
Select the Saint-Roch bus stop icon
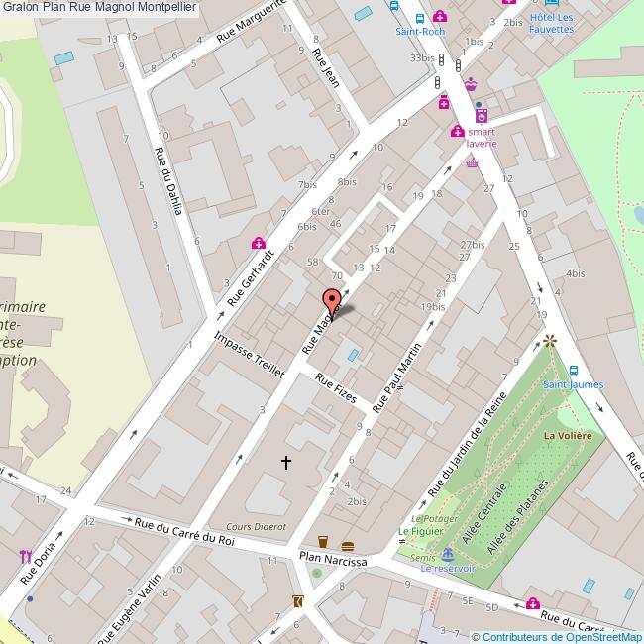(x=420, y=19)
